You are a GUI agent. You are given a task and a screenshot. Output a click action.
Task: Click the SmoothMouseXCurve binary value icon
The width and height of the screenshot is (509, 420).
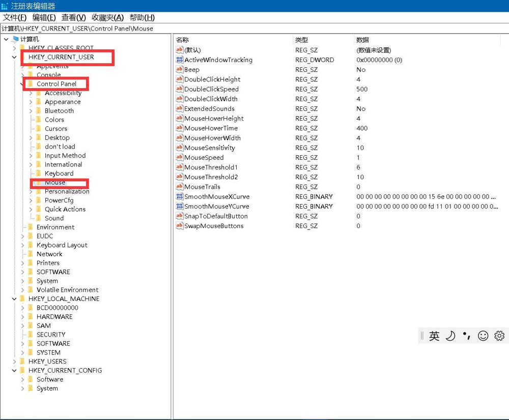tap(179, 197)
